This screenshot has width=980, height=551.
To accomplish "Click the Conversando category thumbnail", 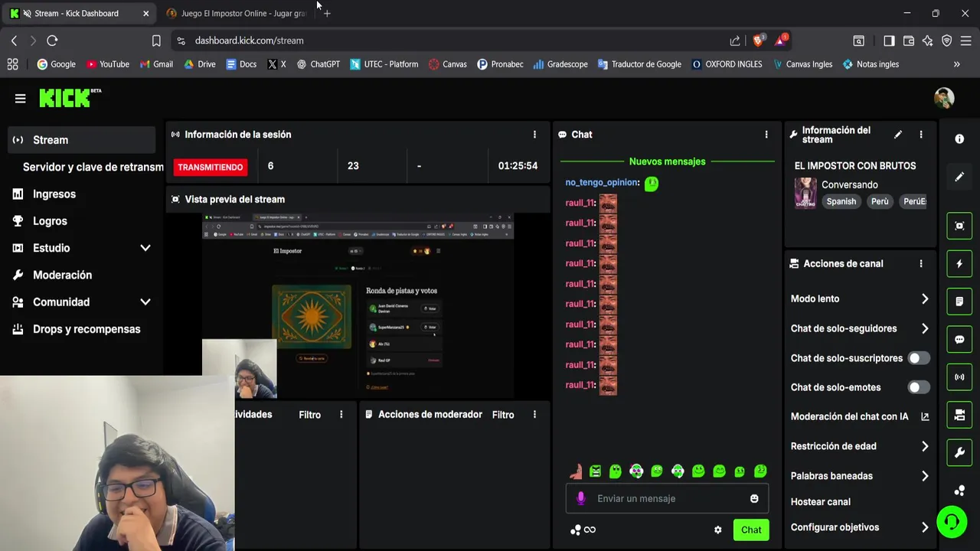I will click(x=805, y=193).
